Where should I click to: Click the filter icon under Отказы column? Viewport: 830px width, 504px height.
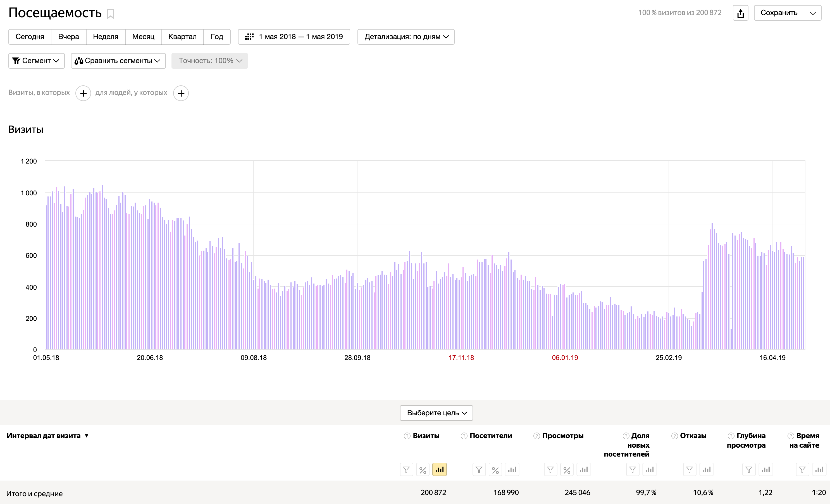click(x=689, y=469)
